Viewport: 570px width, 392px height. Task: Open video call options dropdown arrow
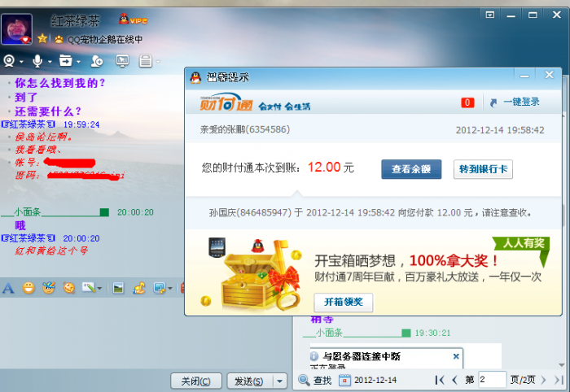(21, 62)
